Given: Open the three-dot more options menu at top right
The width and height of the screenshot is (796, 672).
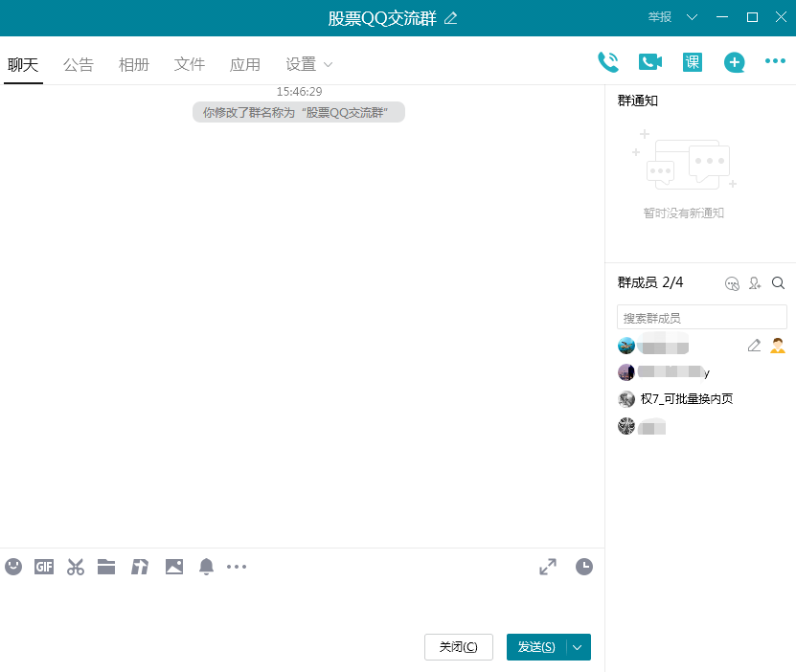Looking at the screenshot, I should pos(775,61).
